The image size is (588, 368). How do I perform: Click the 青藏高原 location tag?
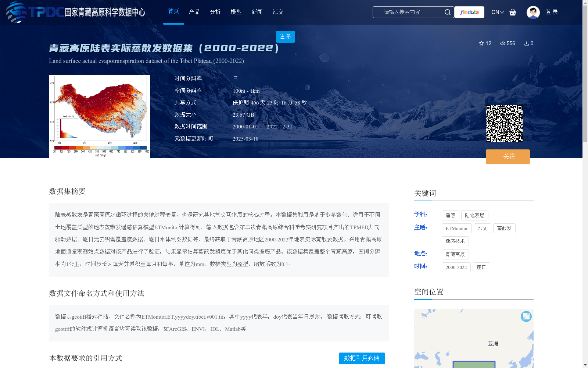click(x=455, y=254)
